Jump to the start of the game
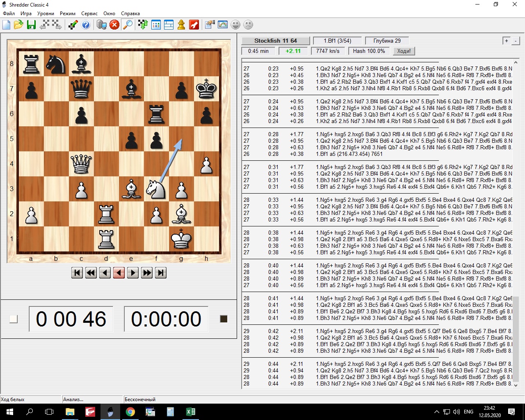The image size is (525, 420). pyautogui.click(x=77, y=273)
